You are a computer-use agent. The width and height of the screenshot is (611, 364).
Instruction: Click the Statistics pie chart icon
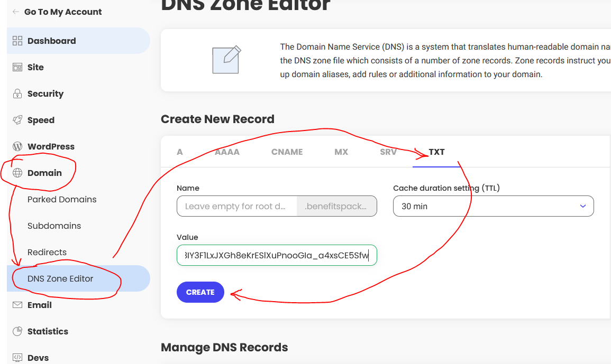[17, 331]
